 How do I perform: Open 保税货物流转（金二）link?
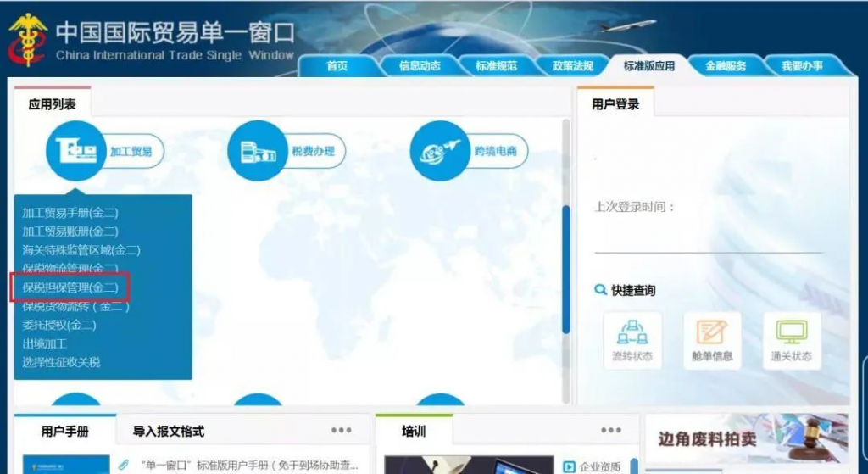pyautogui.click(x=75, y=306)
